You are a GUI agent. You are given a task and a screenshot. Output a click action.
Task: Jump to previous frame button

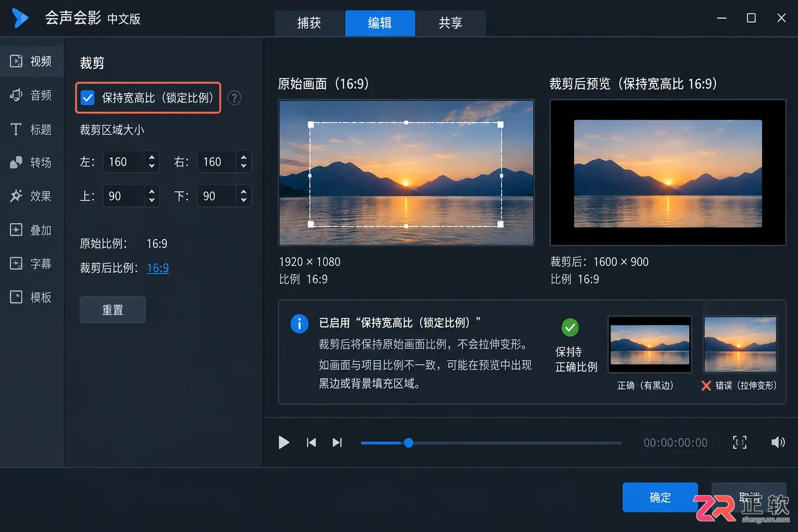pos(311,442)
